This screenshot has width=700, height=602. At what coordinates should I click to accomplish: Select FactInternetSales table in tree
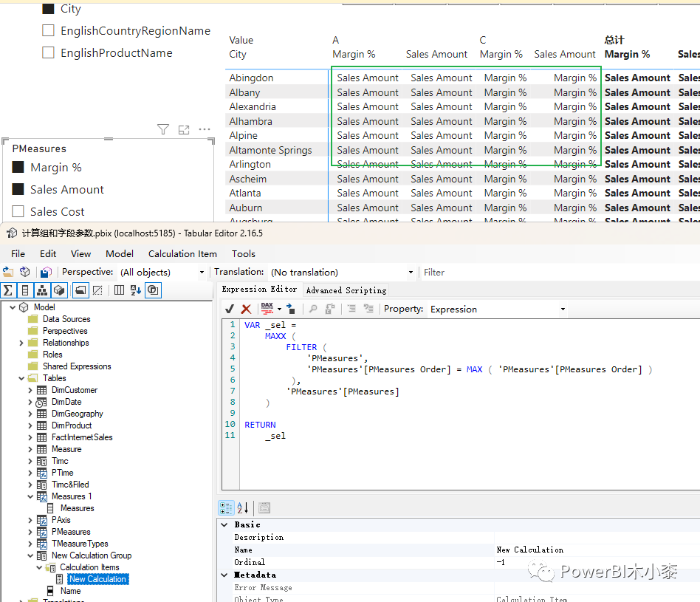coord(82,437)
